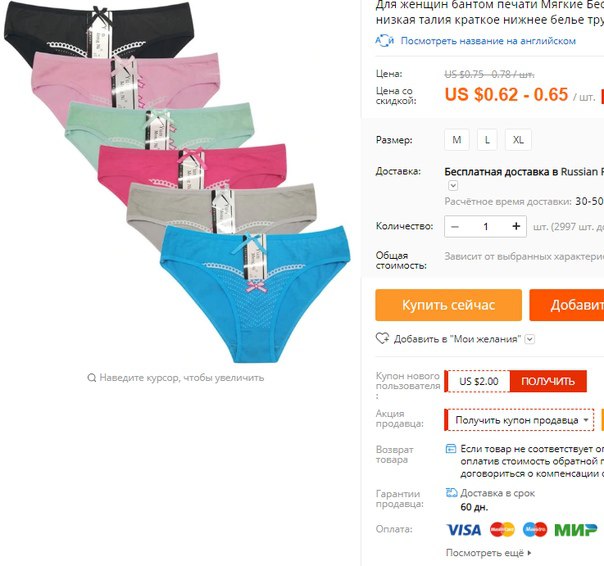Click the return policy icon

451,448
